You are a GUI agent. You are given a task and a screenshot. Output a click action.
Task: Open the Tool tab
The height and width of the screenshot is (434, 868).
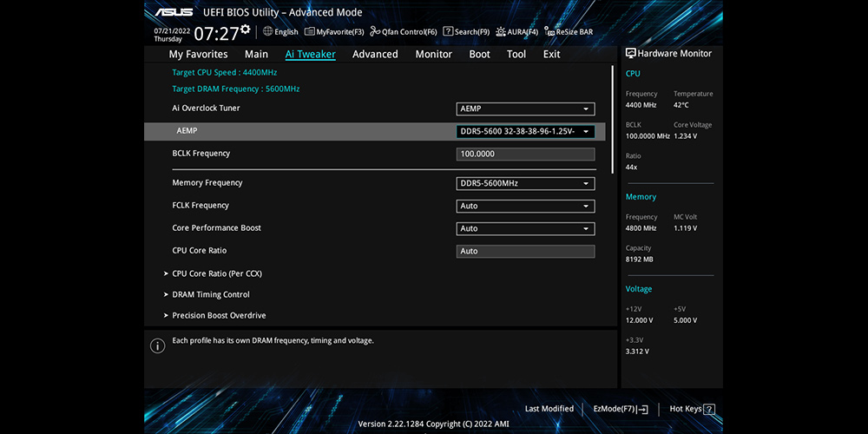tap(516, 54)
